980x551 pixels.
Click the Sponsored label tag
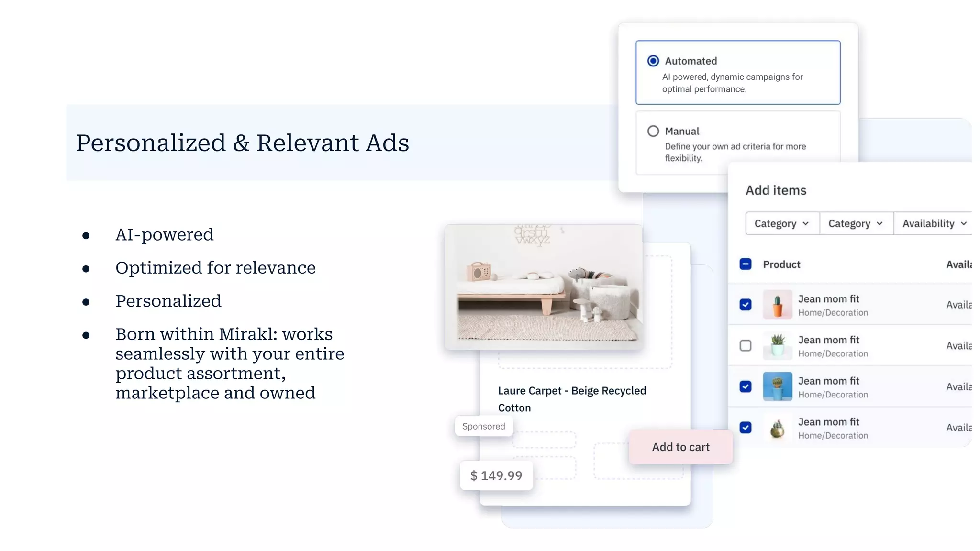pos(484,426)
